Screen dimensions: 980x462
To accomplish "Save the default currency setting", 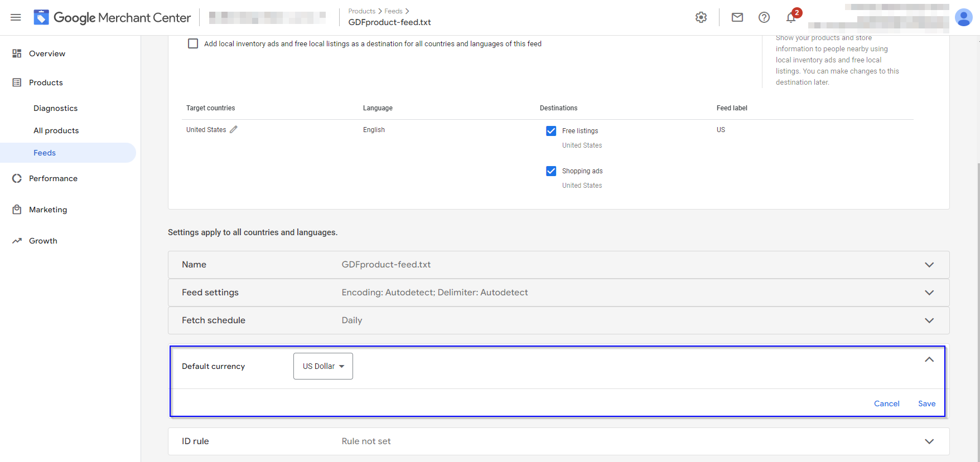I will (926, 403).
